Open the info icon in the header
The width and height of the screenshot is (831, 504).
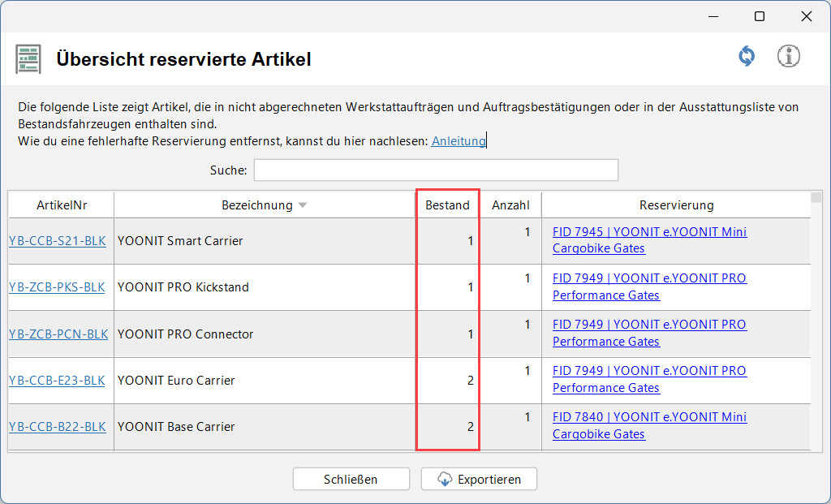(789, 56)
